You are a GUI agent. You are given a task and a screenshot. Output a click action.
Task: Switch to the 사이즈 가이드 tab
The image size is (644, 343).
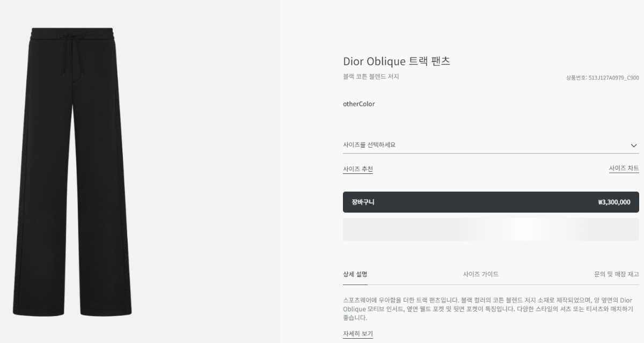(x=481, y=274)
